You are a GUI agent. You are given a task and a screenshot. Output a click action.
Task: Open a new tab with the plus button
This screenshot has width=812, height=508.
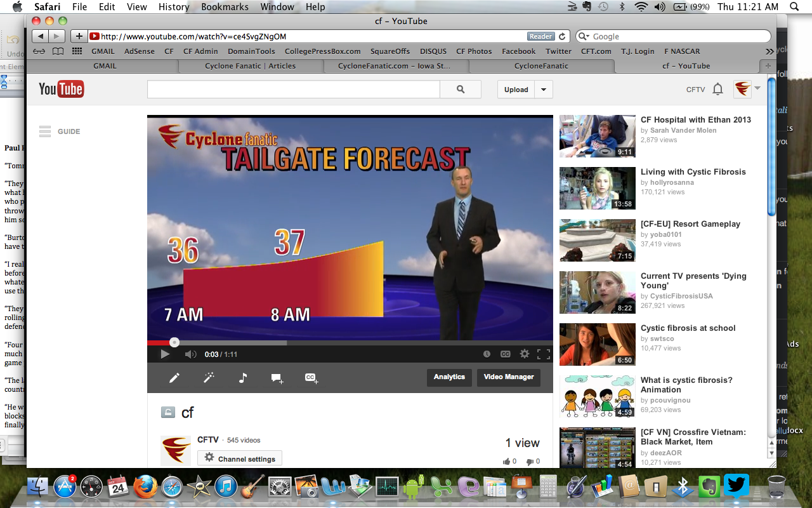768,65
